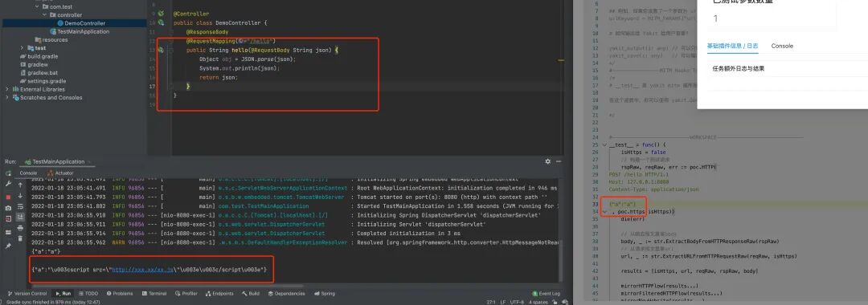Open Run panel settings gear
Viewport: 868px width, 305px height.
[548, 161]
